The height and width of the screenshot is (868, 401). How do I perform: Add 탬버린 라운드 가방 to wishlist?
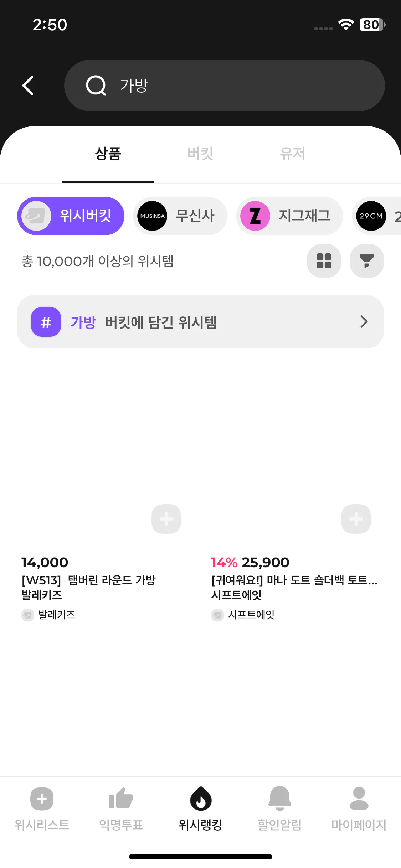166,519
